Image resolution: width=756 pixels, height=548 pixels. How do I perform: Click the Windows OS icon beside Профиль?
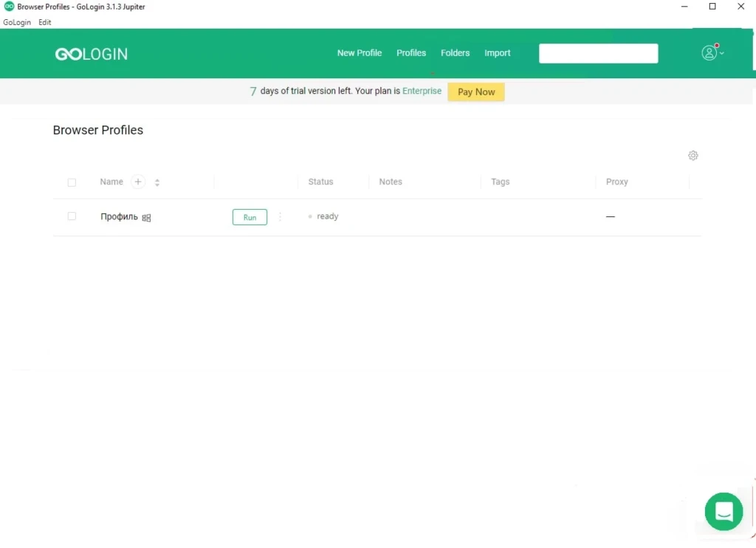point(147,218)
